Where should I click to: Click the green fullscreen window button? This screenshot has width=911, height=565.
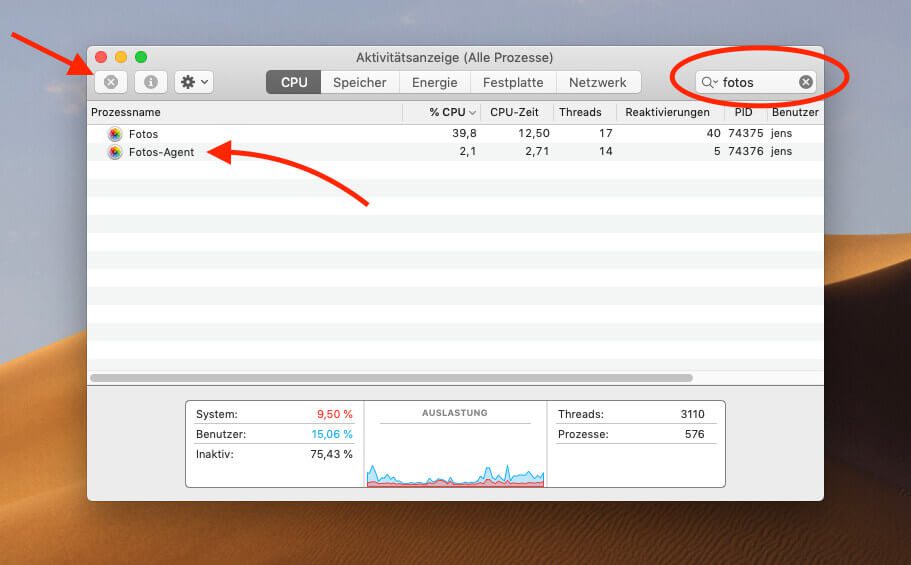[x=141, y=57]
